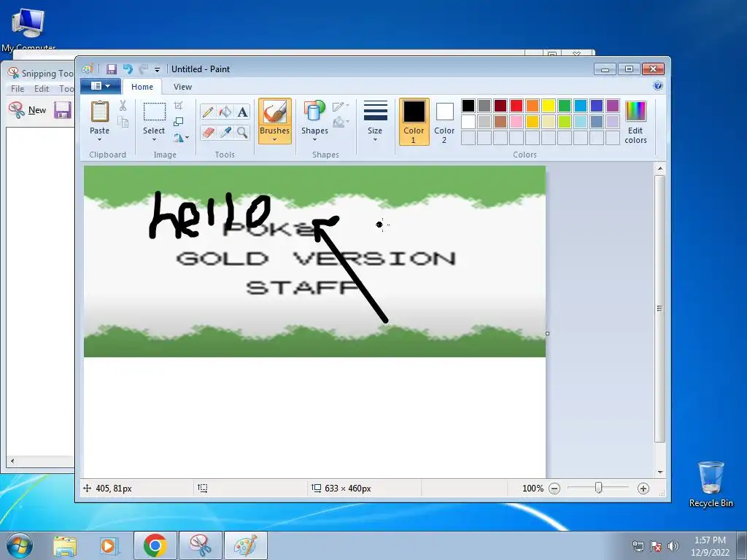Viewport: 747px width, 560px height.
Task: Select the Eraser tool
Action: (208, 132)
